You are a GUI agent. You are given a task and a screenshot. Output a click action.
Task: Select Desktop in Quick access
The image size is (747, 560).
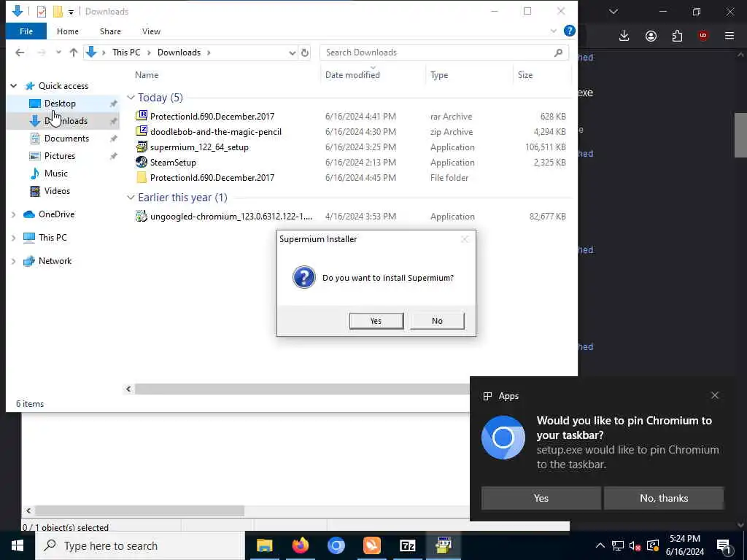tap(60, 104)
